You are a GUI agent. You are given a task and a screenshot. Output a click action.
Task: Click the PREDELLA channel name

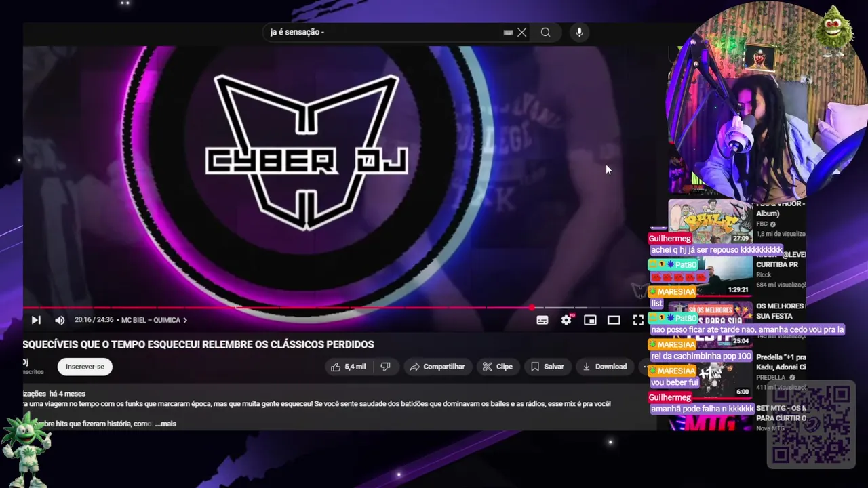click(x=771, y=378)
